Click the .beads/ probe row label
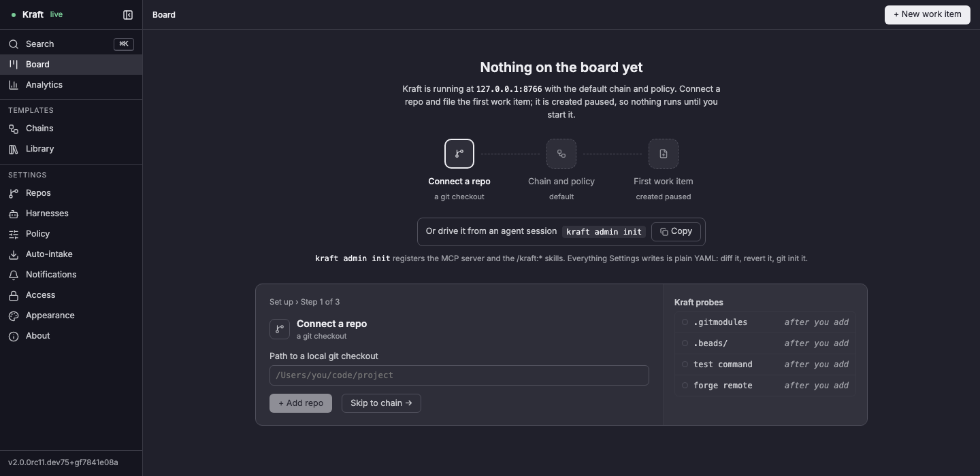The width and height of the screenshot is (980, 476). (710, 343)
